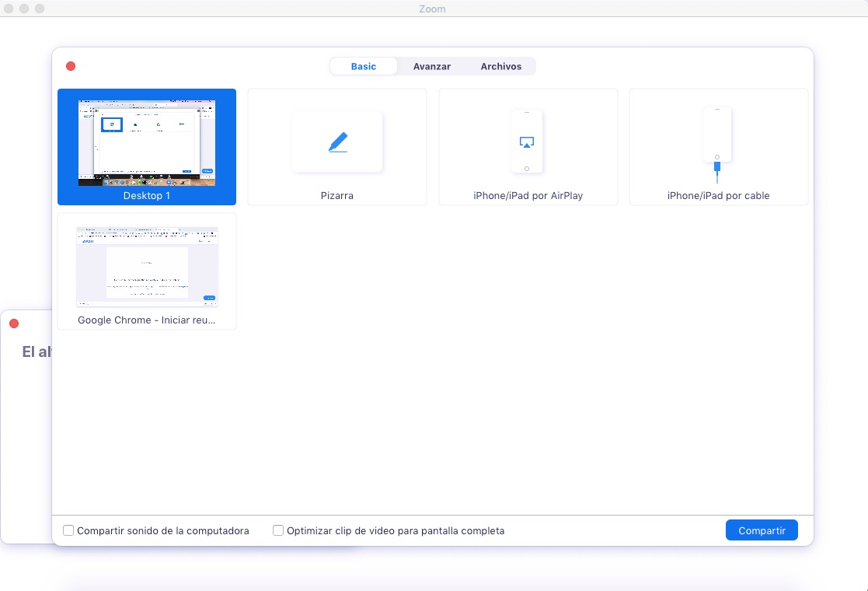Image resolution: width=868 pixels, height=591 pixels.
Task: Pick the Google Chrome window thumbnail
Action: 147,267
